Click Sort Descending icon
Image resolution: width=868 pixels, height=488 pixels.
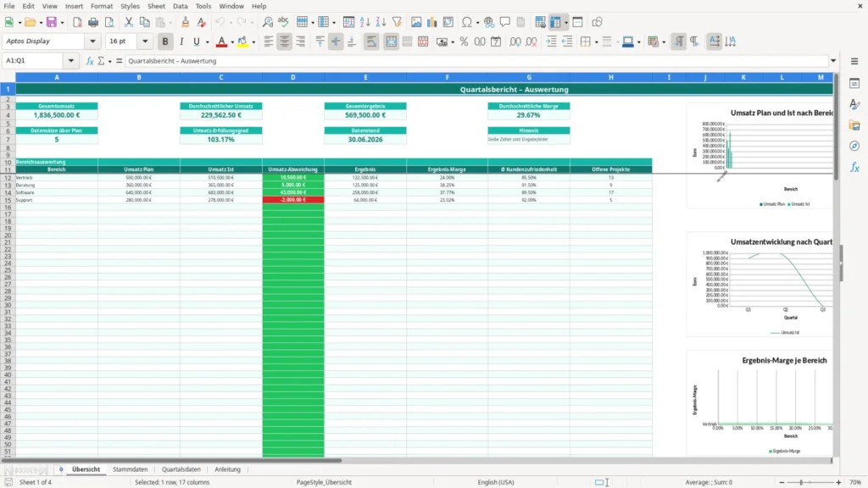[381, 22]
